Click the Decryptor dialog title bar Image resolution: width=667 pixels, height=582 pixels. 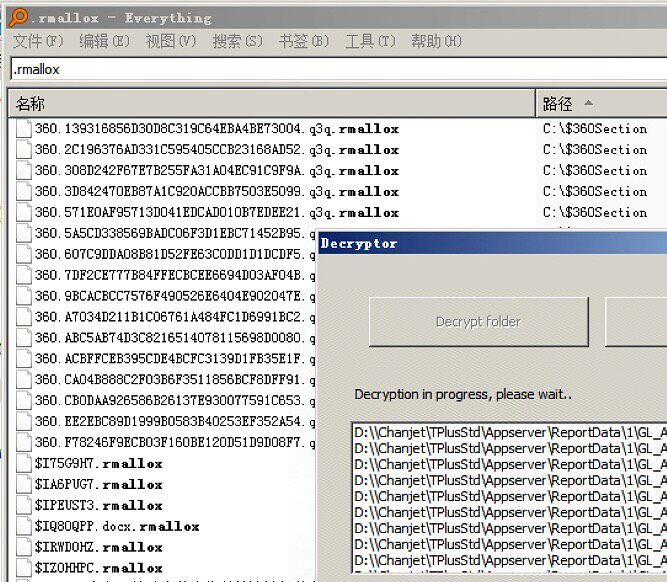(493, 243)
